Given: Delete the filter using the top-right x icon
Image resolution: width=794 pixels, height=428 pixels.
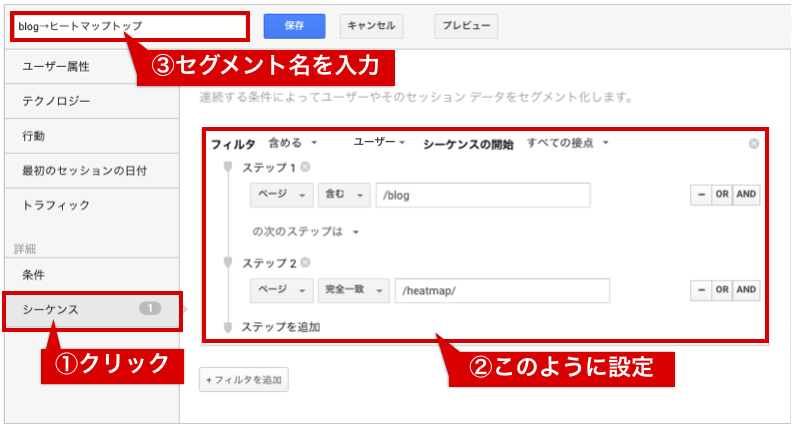Looking at the screenshot, I should [753, 144].
